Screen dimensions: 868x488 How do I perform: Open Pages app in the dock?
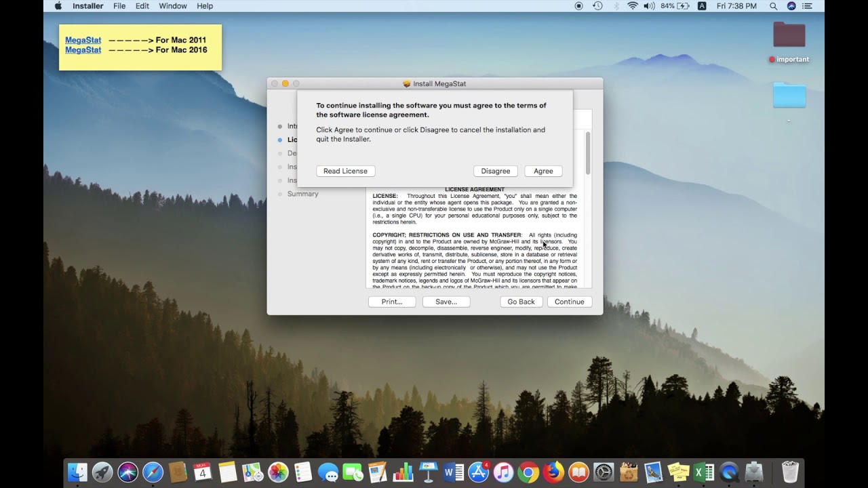coord(378,472)
